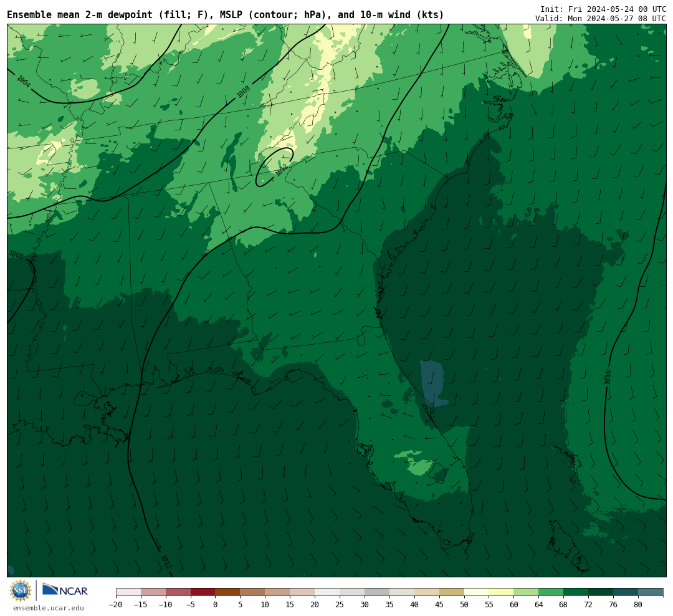Click the teal high-dewpoint patch off Florida's east coast
Screen dimensions: 673x616
[x=433, y=383]
